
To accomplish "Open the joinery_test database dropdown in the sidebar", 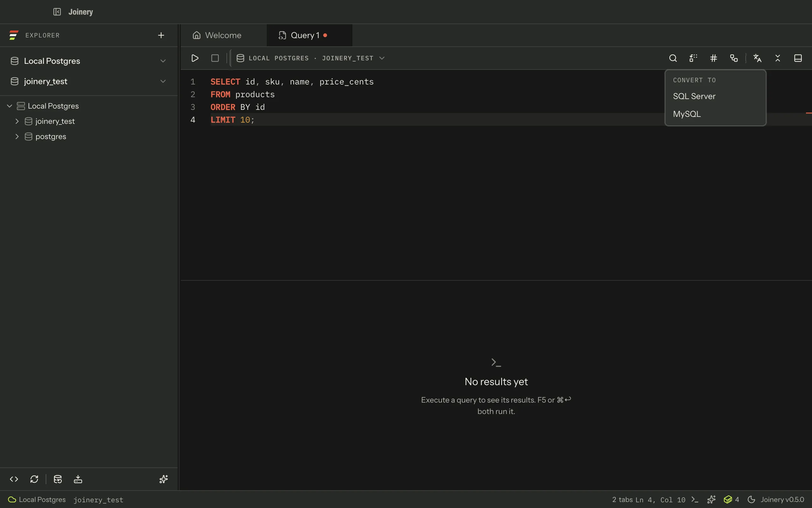I will click(x=88, y=81).
